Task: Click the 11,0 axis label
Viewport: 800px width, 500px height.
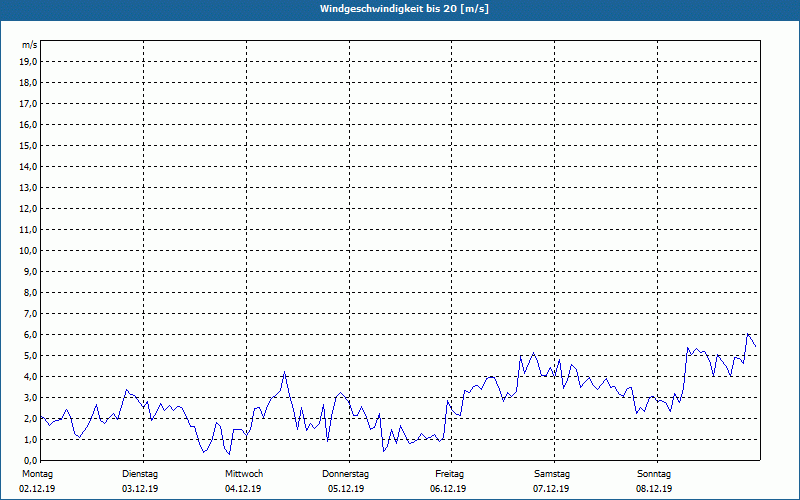Action: pyautogui.click(x=28, y=230)
